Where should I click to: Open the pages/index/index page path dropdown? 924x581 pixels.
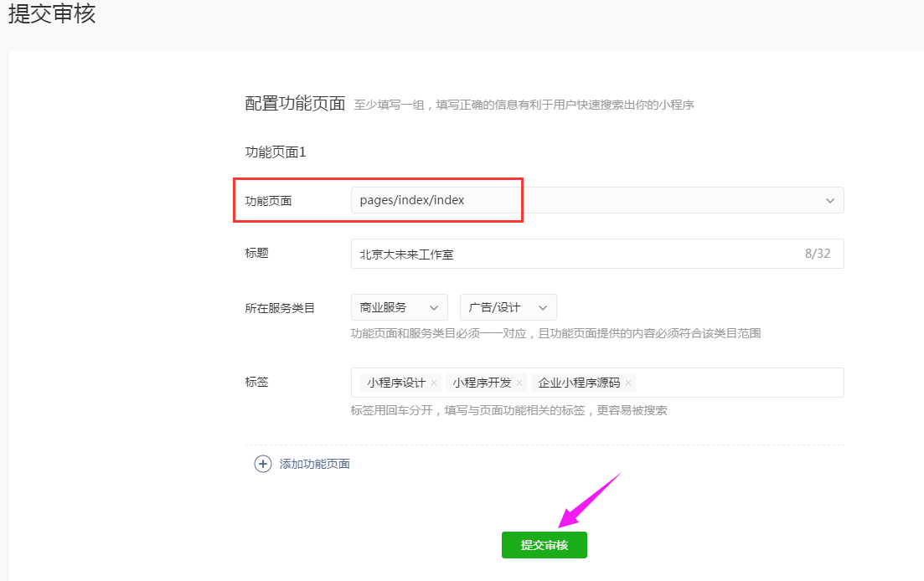pos(586,201)
